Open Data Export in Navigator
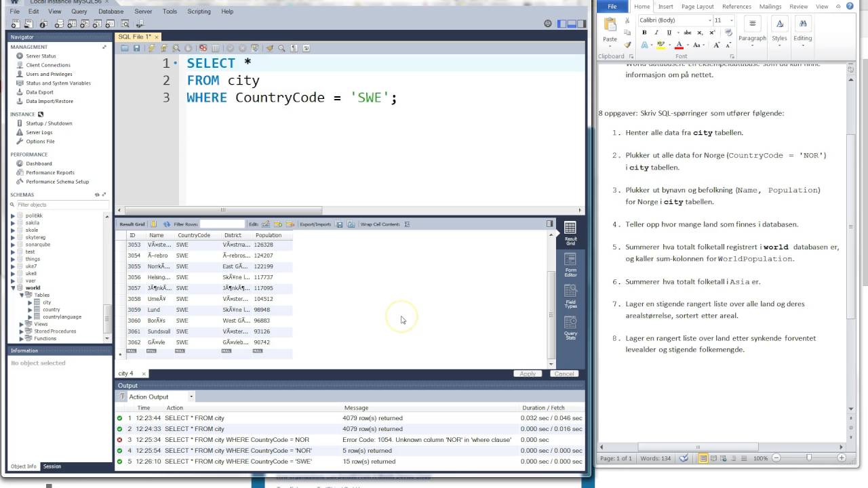868x488 pixels. 39,92
